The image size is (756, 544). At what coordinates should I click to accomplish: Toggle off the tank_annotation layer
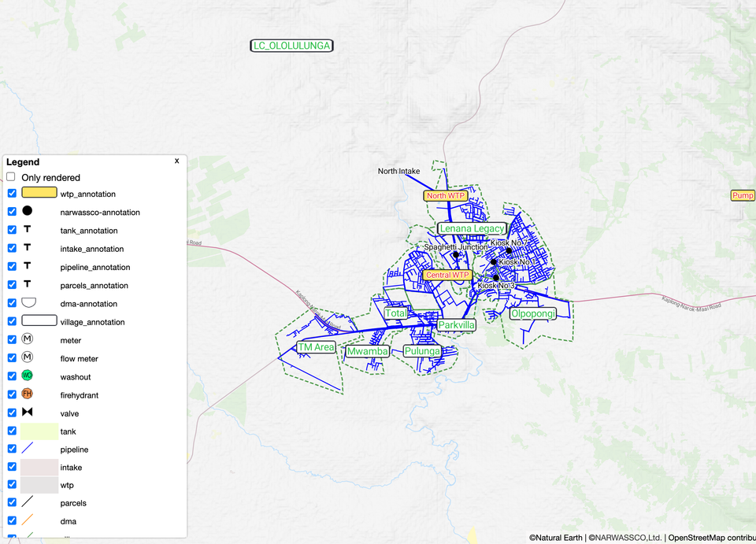[x=11, y=230]
